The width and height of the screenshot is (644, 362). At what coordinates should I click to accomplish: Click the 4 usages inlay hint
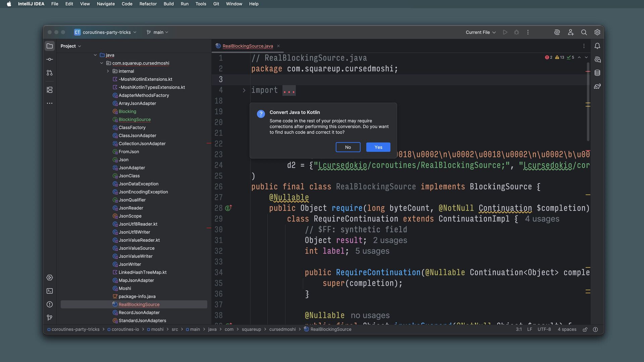542,219
